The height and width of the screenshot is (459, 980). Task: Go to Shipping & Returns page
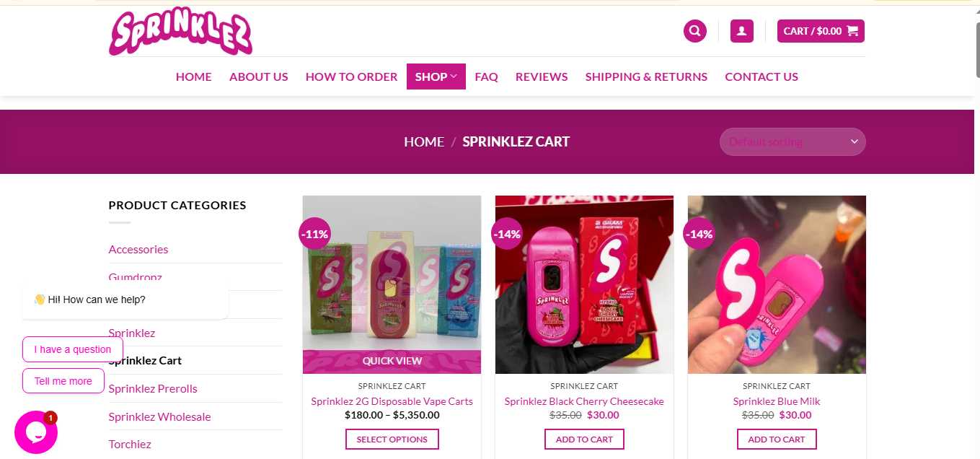(x=646, y=76)
